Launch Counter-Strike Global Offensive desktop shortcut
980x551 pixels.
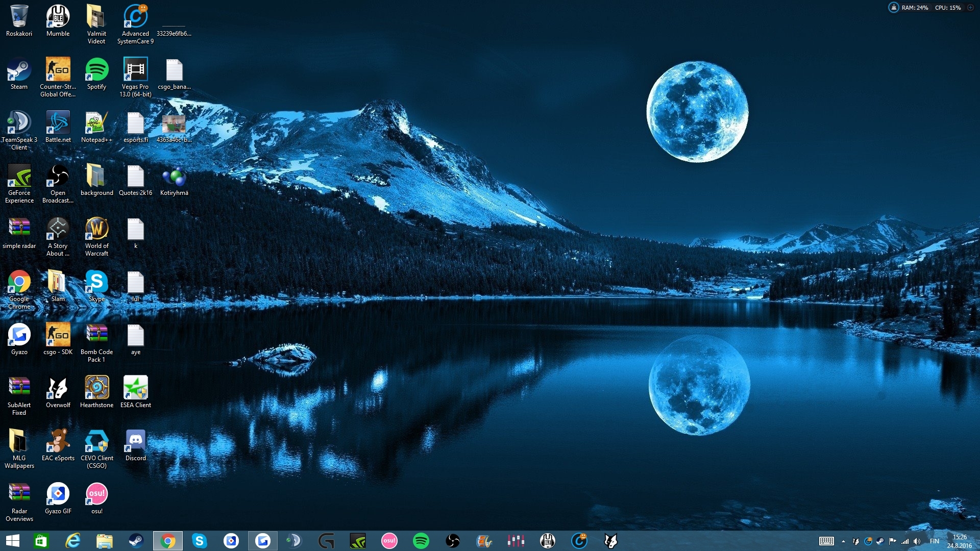(58, 70)
